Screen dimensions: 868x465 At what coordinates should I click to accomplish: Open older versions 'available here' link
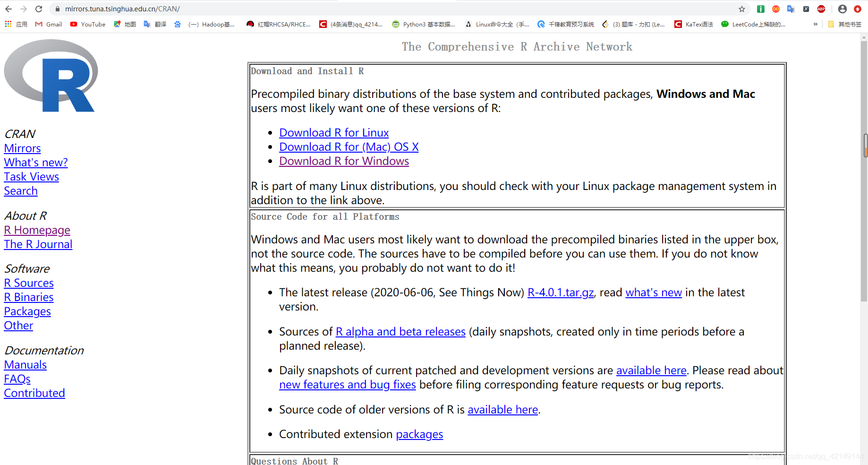coord(503,410)
